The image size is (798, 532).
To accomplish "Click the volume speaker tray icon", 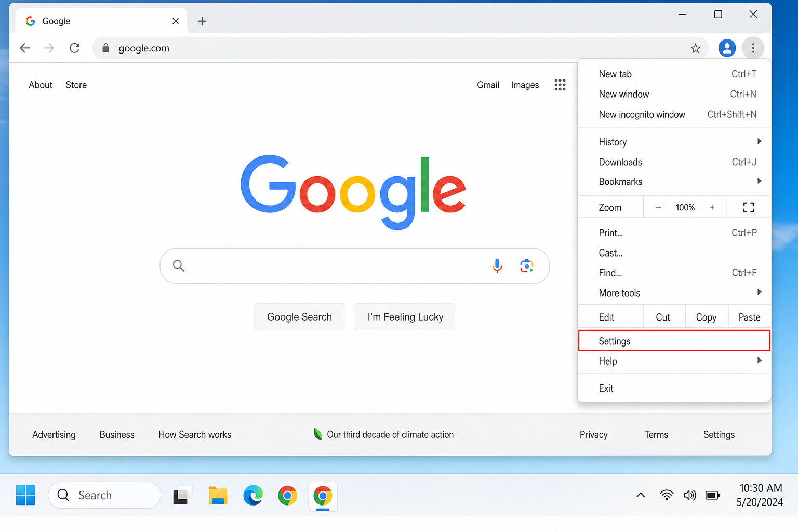I will click(690, 495).
